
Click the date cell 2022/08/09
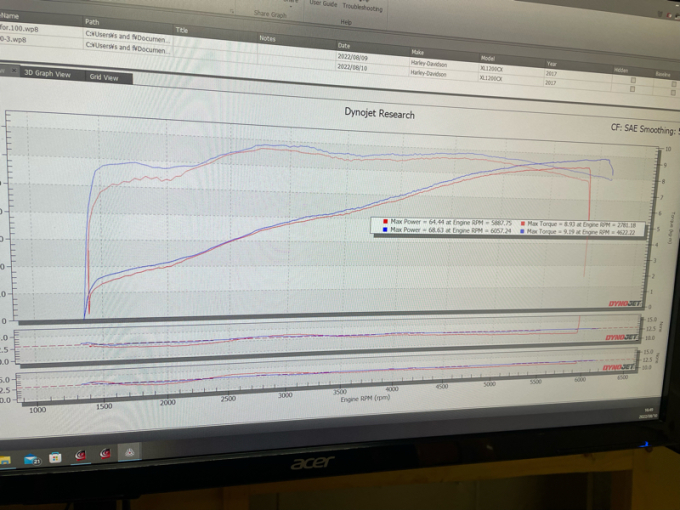point(352,57)
